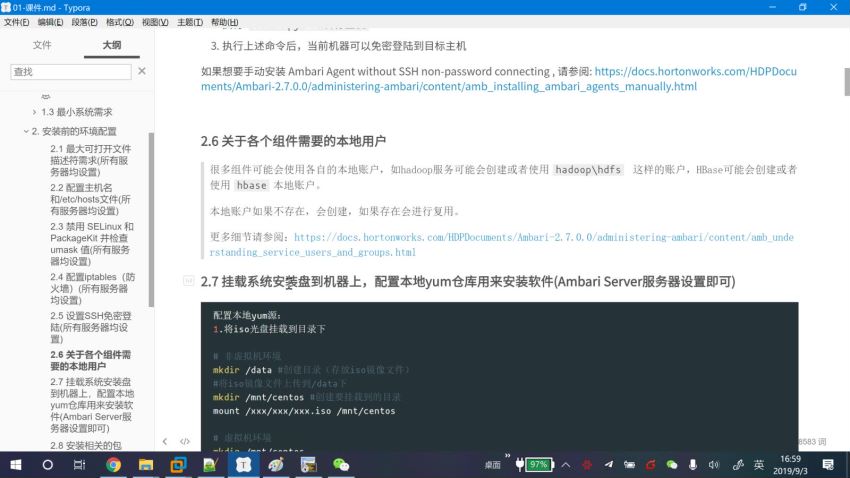Screen dimensions: 850x478
Task: Open the amb_installing_ambari_agents_manually link
Action: tap(499, 79)
